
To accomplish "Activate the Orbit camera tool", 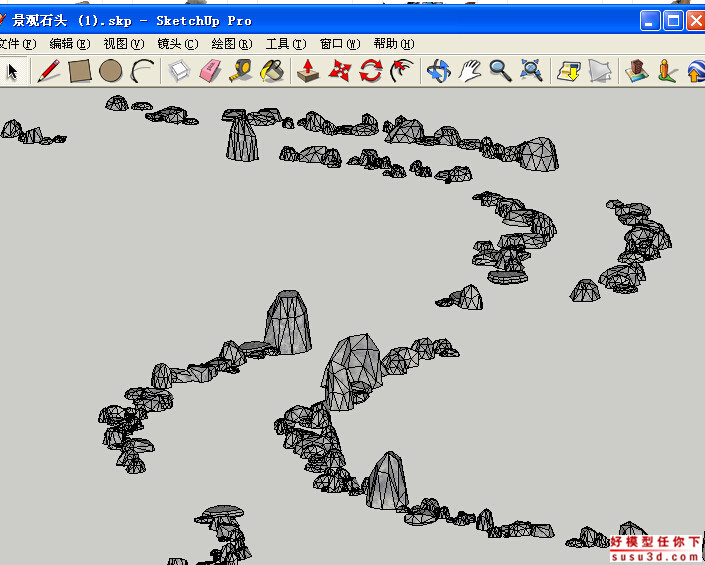I will pyautogui.click(x=438, y=71).
